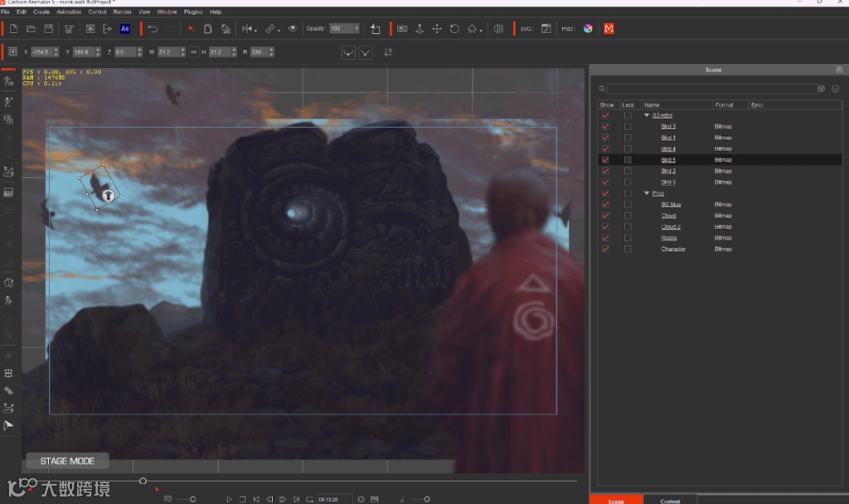Click the STAGE MODE button
The height and width of the screenshot is (504, 849).
pyautogui.click(x=67, y=461)
